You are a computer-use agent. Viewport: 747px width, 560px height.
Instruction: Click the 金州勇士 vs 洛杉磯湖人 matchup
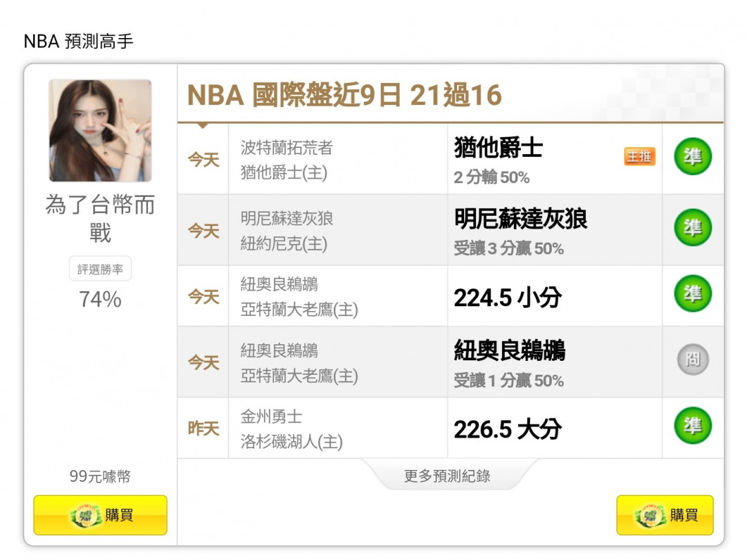point(290,429)
